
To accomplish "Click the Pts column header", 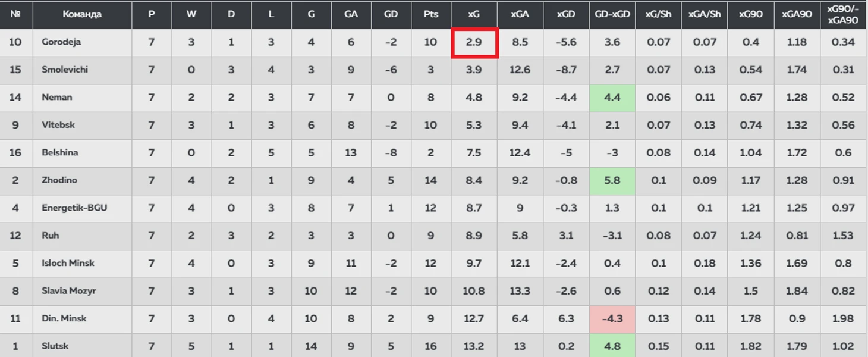I will pos(431,14).
